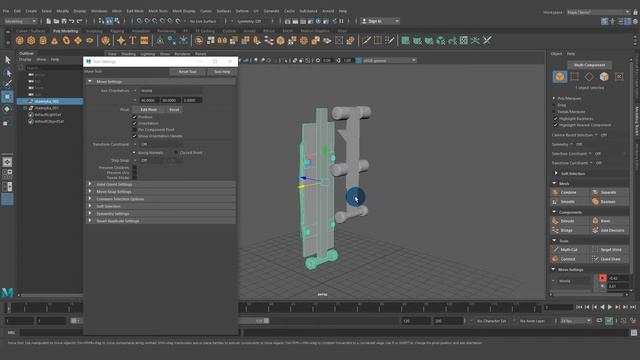Click the Play forward playback button
The height and width of the screenshot is (360, 640).
tap(610, 307)
